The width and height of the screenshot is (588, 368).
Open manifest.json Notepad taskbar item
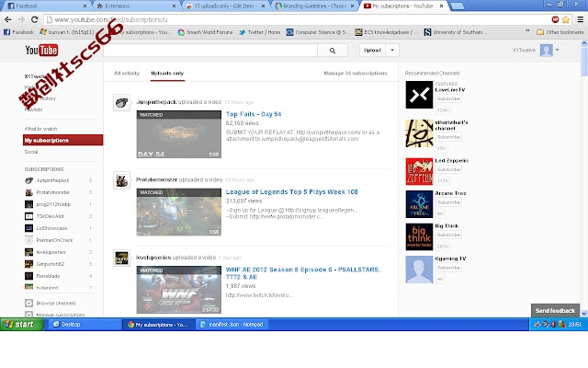coord(232,325)
